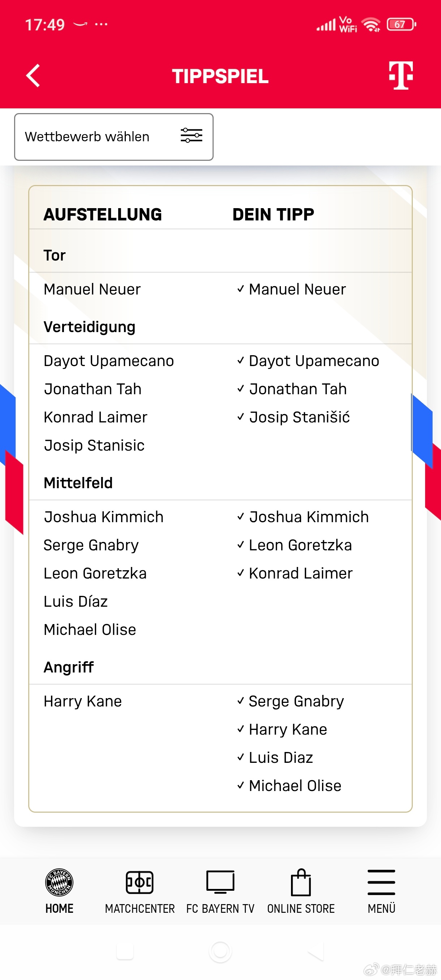Tap checkmark next to Manuel Neuer tip

[240, 289]
